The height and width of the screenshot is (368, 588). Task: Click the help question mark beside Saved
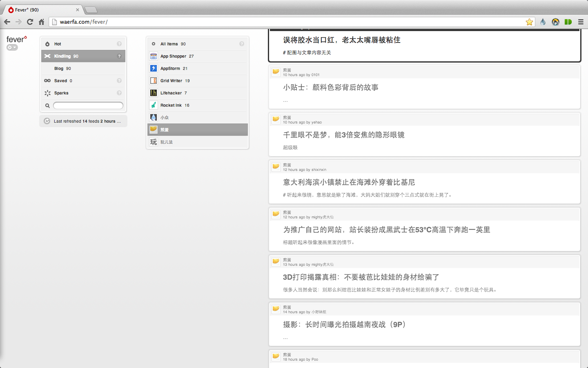[x=119, y=81]
